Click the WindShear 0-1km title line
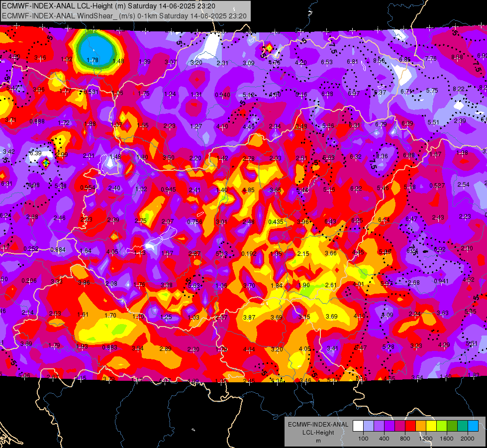Image resolution: width=487 pixels, height=448 pixels. click(124, 16)
